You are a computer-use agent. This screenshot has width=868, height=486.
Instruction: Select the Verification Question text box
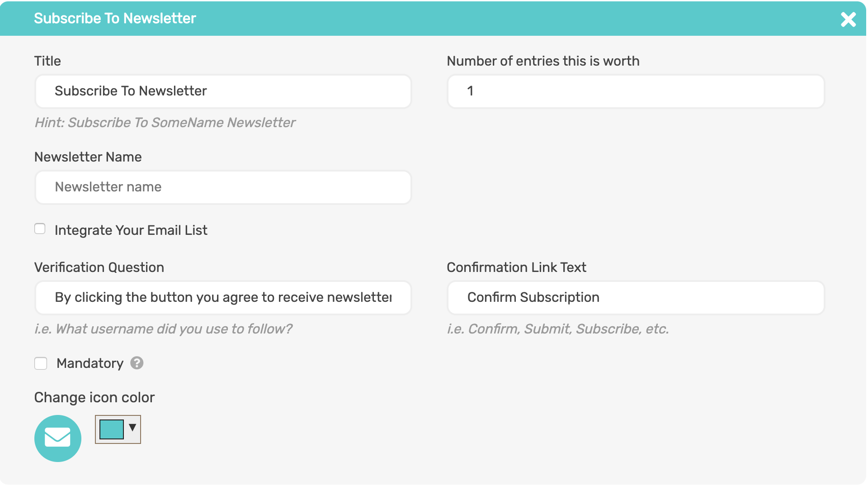coord(223,297)
